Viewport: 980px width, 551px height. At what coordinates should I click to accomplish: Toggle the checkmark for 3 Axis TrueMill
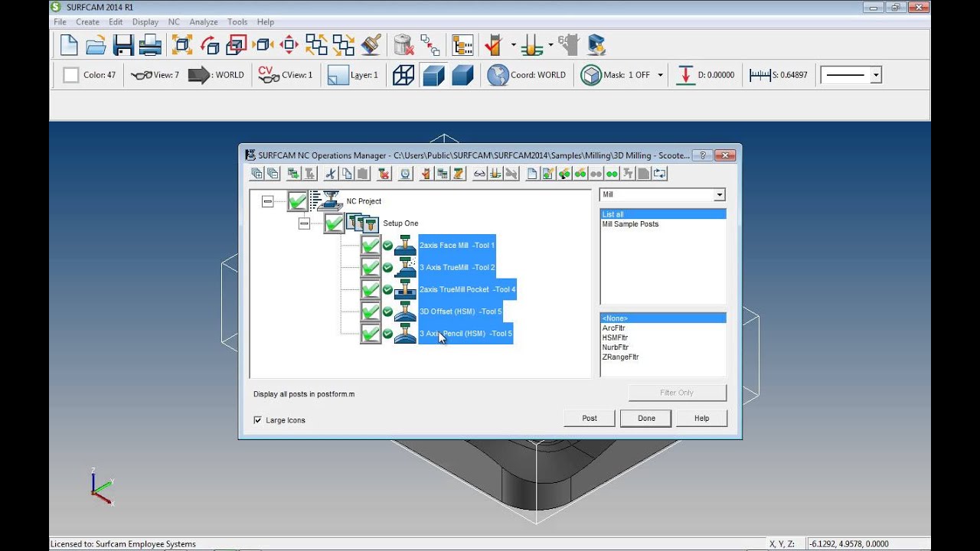[371, 268]
